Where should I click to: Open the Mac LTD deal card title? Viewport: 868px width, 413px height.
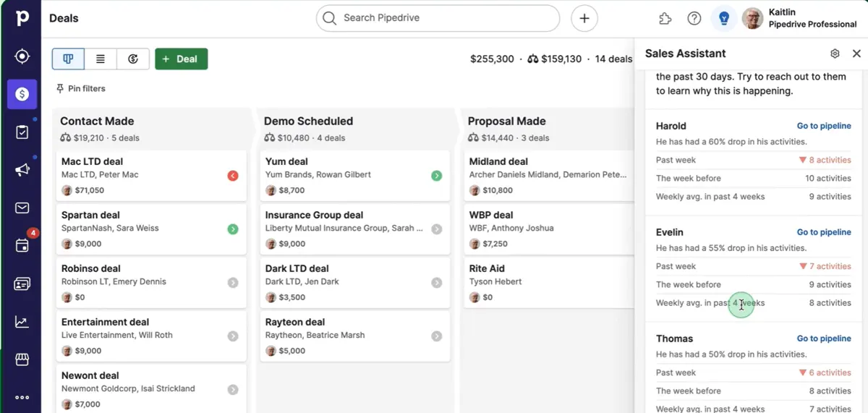point(92,161)
